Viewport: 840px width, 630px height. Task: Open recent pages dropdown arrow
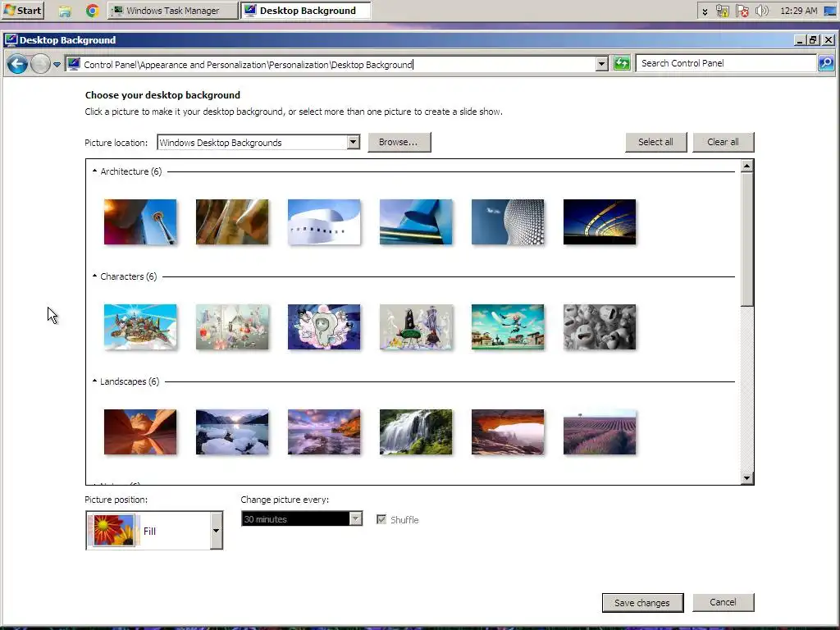coord(57,65)
